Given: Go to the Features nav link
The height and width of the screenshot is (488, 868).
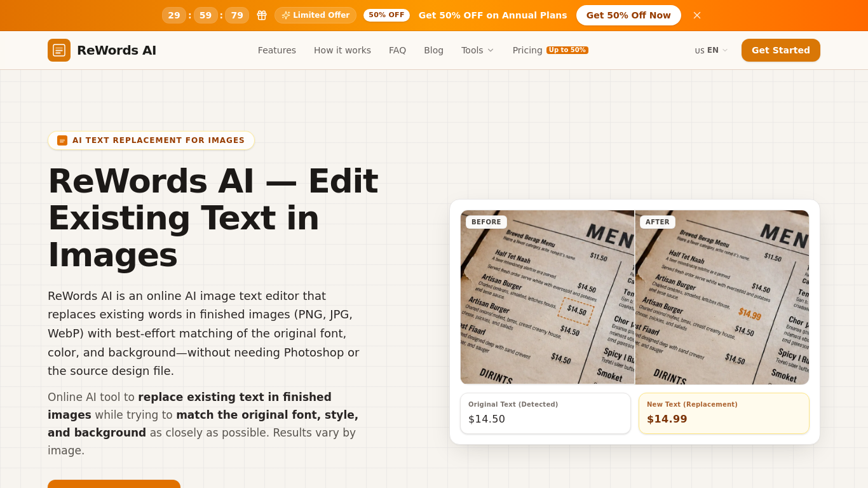Looking at the screenshot, I should (277, 50).
